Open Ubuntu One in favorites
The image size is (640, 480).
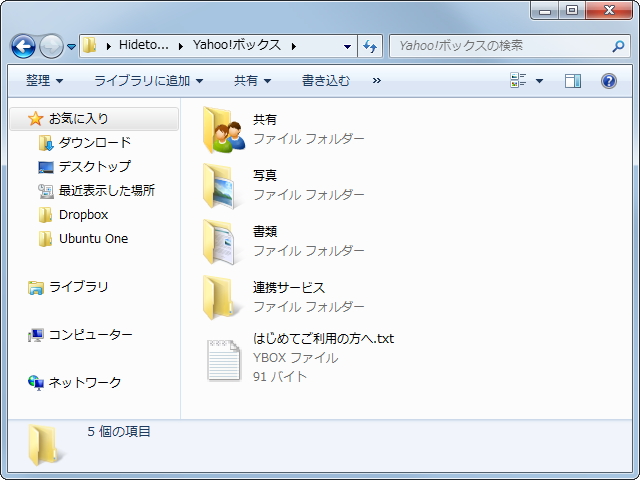pos(93,238)
